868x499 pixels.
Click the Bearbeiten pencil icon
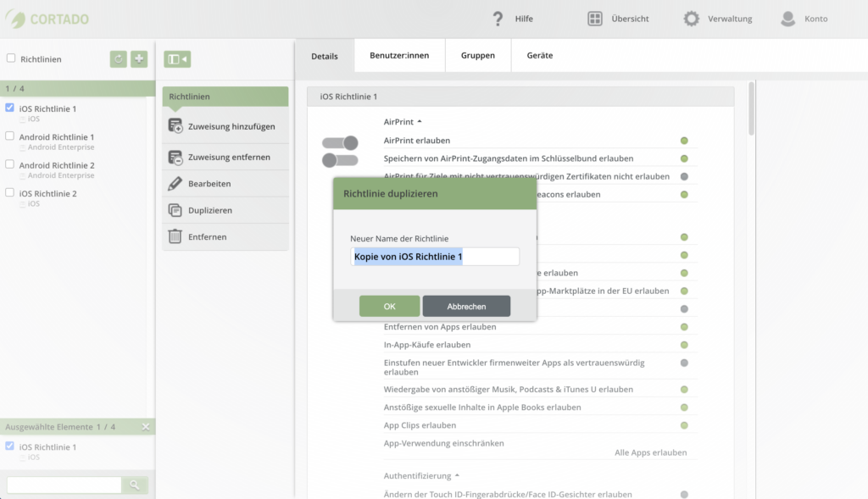click(x=175, y=184)
